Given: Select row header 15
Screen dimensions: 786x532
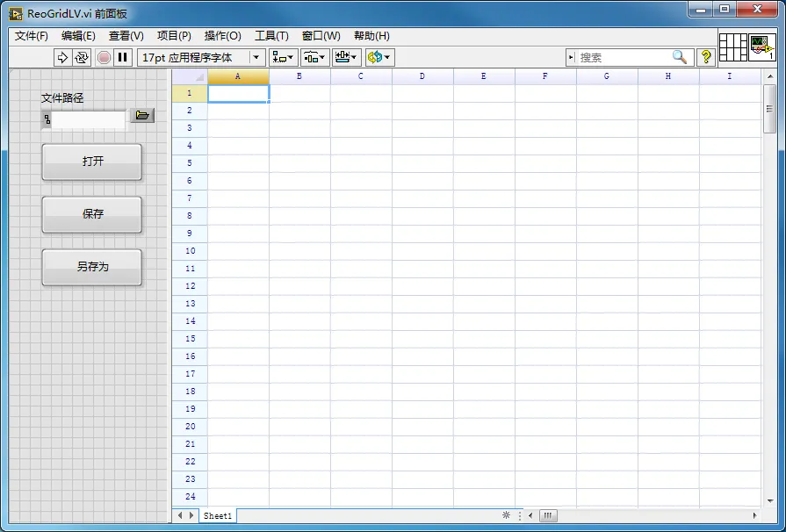Looking at the screenshot, I should (x=190, y=339).
